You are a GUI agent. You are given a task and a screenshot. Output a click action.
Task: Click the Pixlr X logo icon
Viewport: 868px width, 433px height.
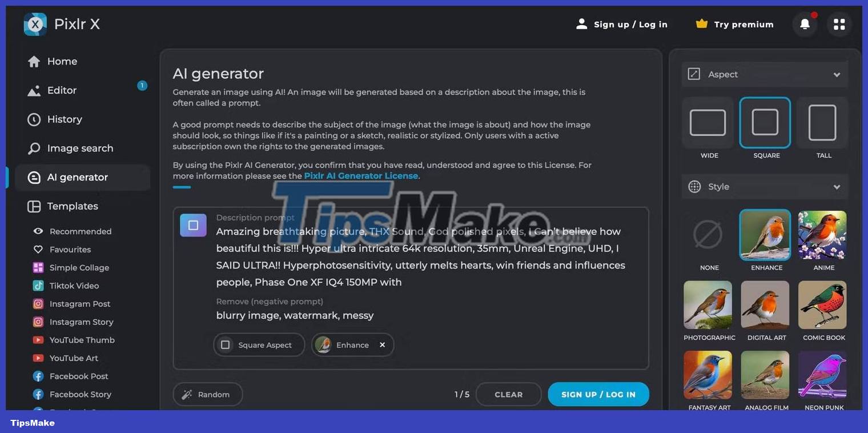pyautogui.click(x=35, y=24)
